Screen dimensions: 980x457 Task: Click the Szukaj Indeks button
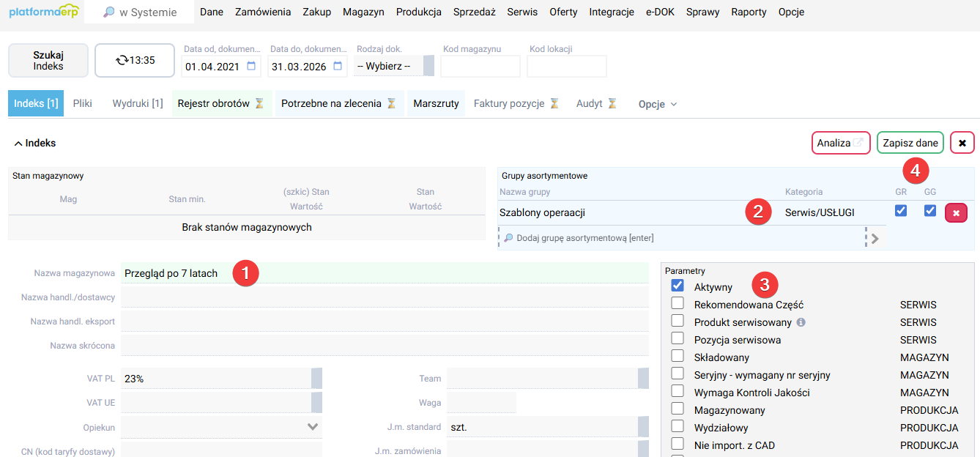[x=48, y=60]
